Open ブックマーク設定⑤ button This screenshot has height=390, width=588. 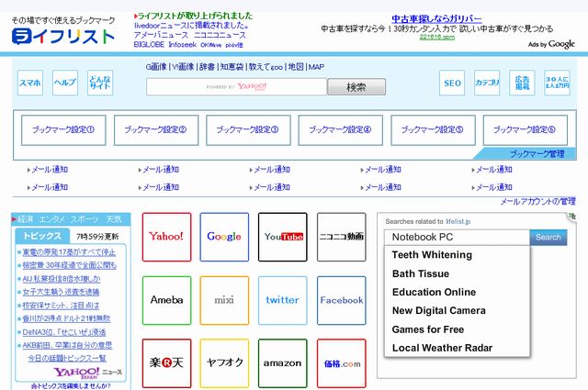click(433, 130)
